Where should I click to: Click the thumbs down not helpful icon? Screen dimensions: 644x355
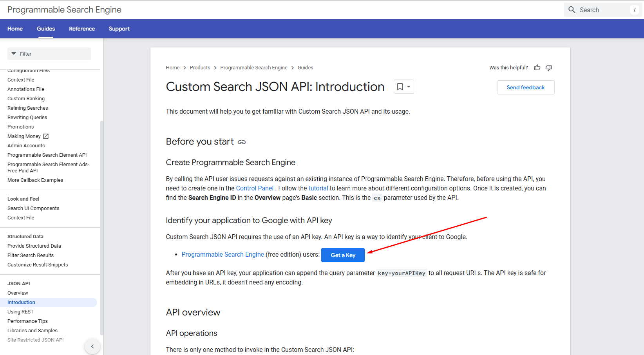(549, 68)
